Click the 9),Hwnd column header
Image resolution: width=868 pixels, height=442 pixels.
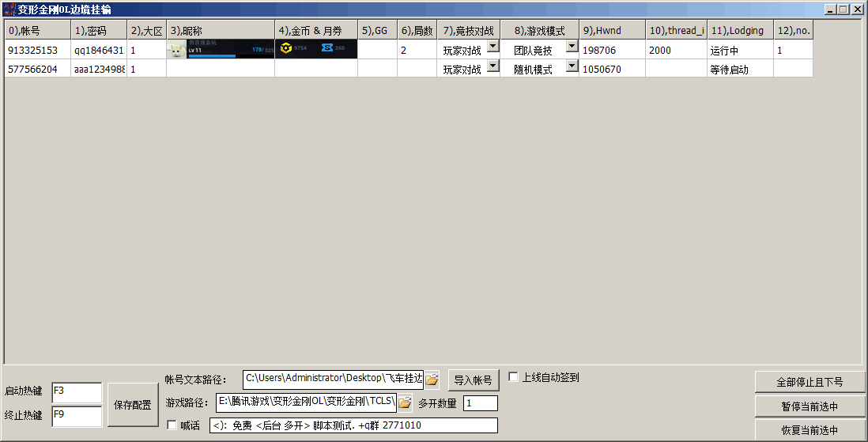coord(612,31)
